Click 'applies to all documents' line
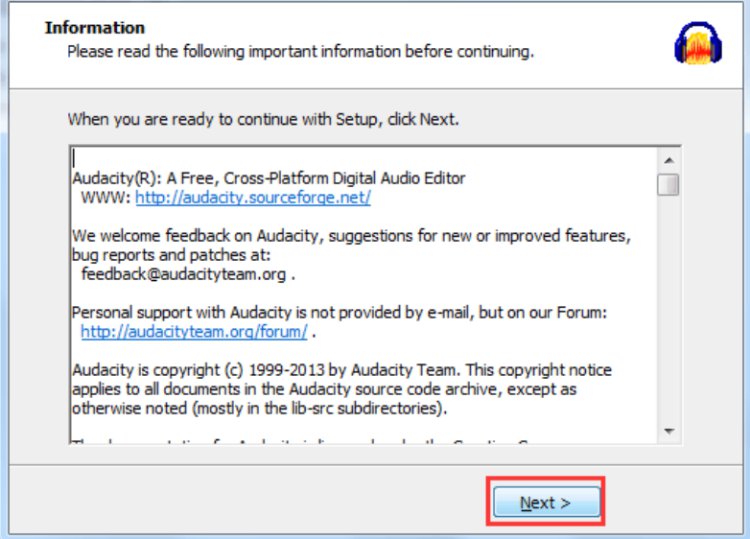The height and width of the screenshot is (539, 750). point(324,389)
